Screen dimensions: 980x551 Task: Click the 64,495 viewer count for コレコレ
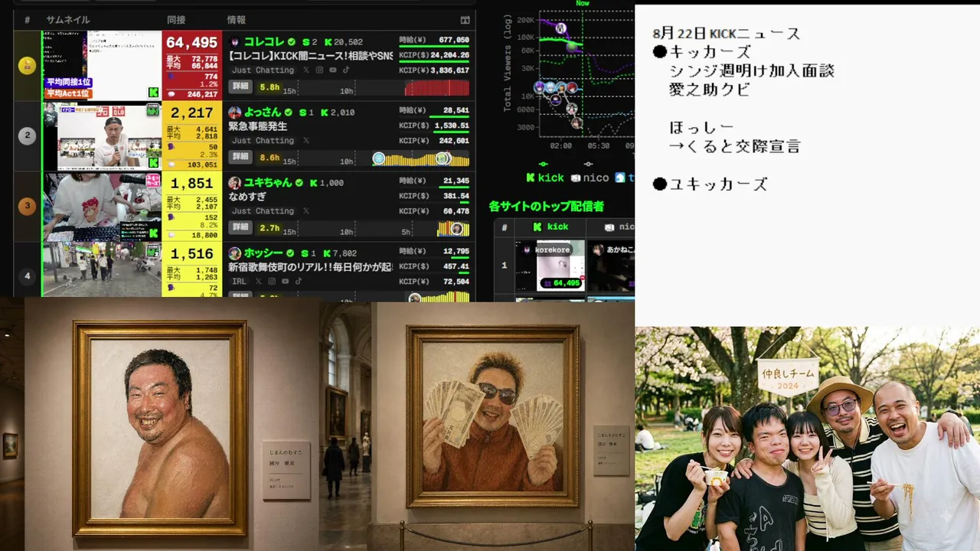click(192, 43)
